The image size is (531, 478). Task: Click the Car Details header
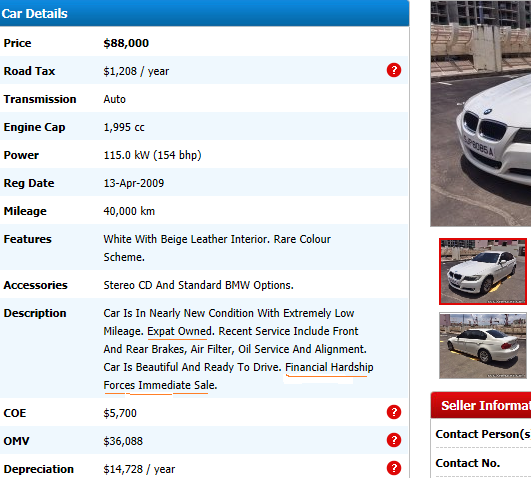[x=205, y=13]
